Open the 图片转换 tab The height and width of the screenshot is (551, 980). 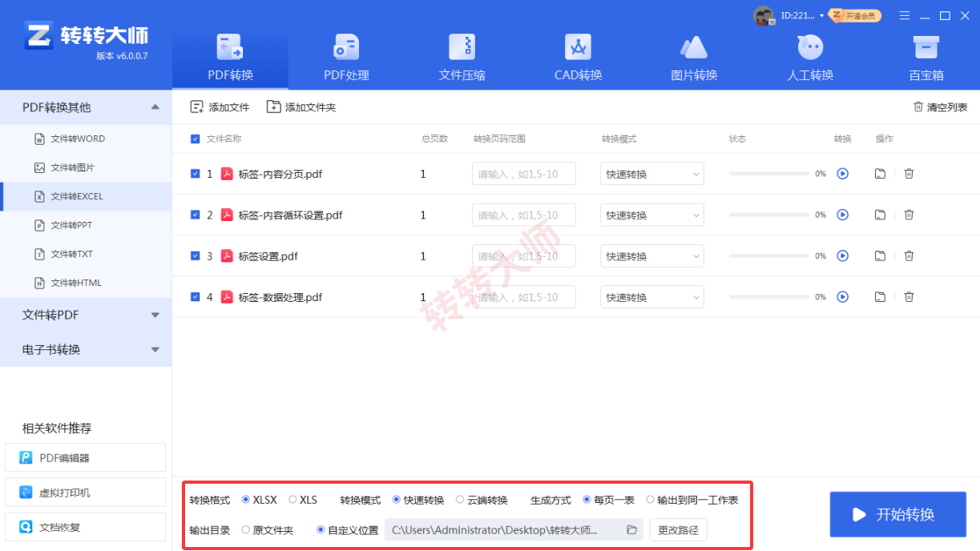[694, 57]
